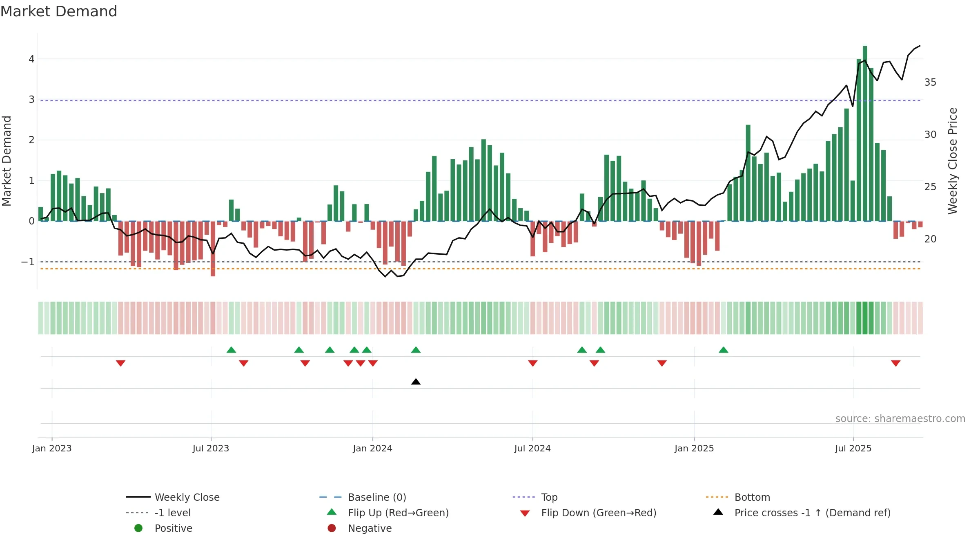The image size is (980, 551).
Task: Click the Jan 2024 x-axis label
Action: coord(373,448)
